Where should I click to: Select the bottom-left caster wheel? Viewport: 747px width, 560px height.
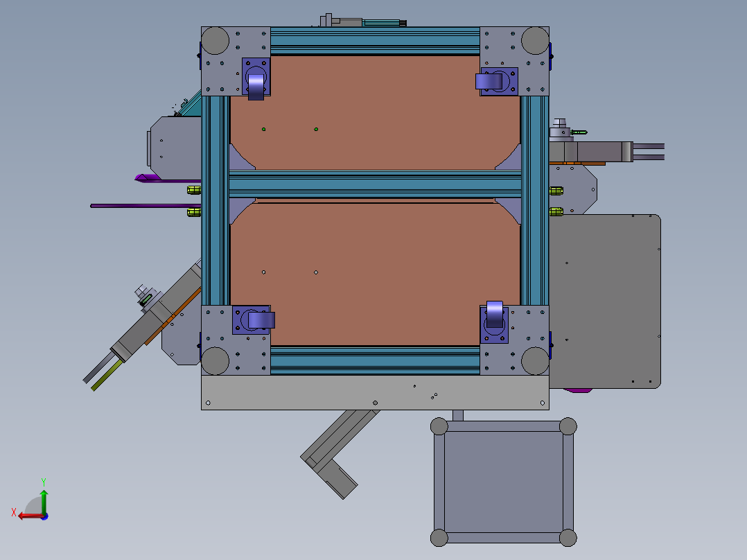260,320
